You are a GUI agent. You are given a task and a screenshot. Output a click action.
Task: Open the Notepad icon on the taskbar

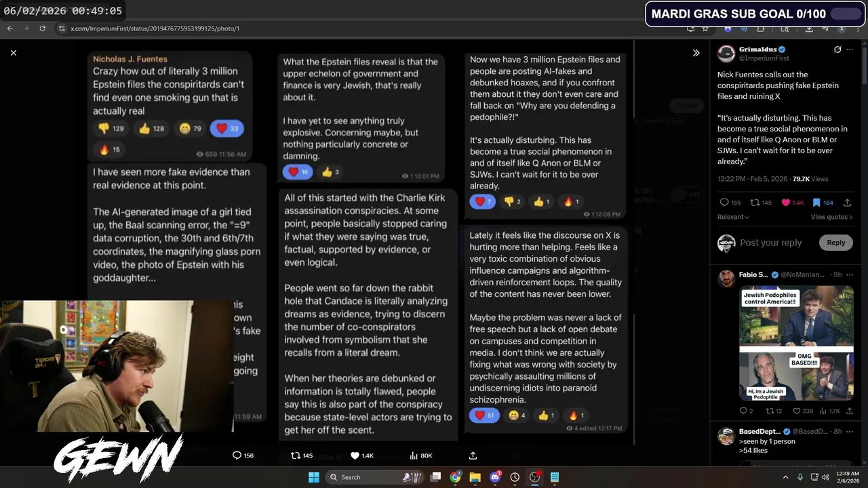[555, 477]
